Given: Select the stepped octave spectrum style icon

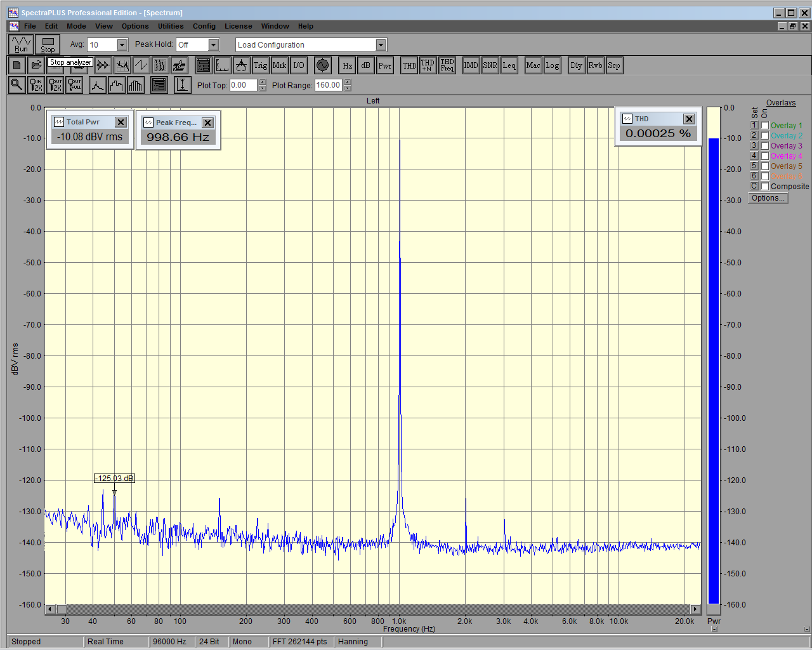Looking at the screenshot, I should [x=117, y=85].
